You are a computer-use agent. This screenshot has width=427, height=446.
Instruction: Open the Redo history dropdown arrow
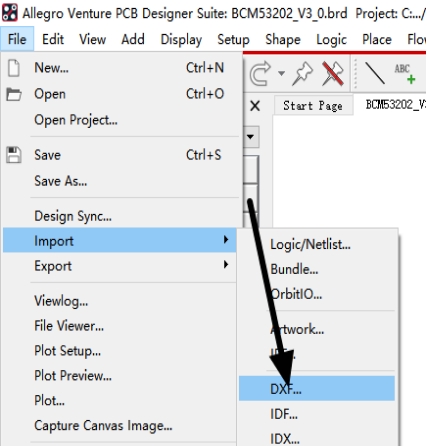(281, 73)
